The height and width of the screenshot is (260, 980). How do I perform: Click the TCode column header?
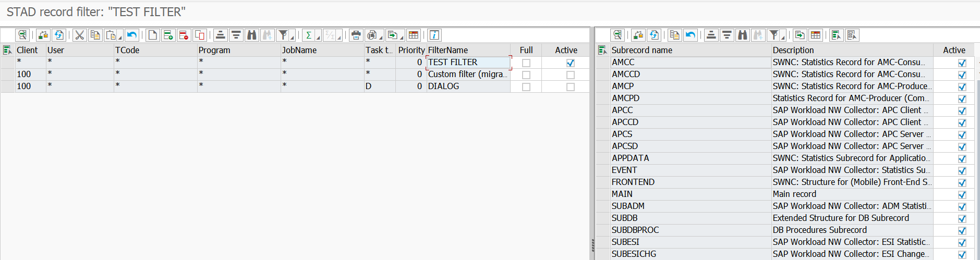tap(127, 50)
